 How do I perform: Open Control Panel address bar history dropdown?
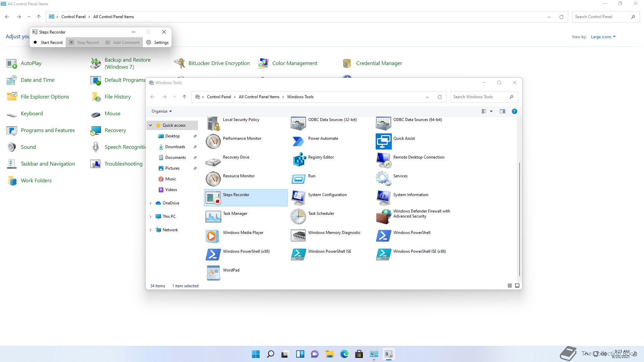(x=549, y=17)
